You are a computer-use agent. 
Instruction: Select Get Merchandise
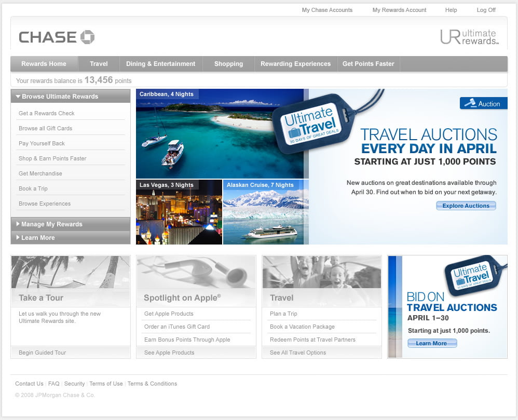coord(40,173)
